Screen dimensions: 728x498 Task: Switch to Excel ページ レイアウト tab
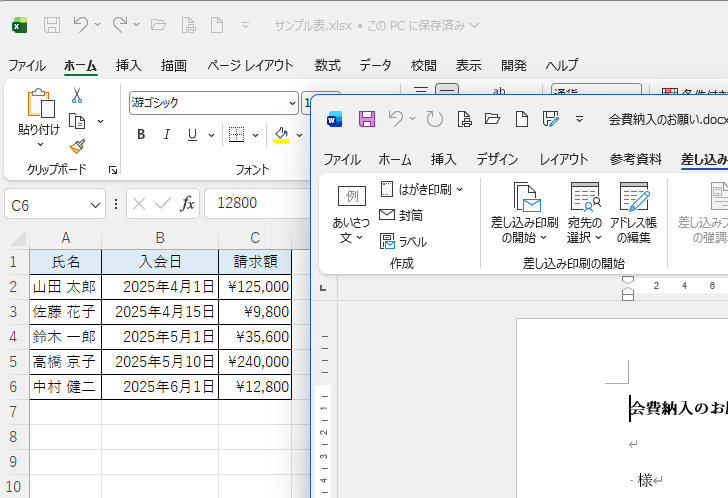[251, 65]
